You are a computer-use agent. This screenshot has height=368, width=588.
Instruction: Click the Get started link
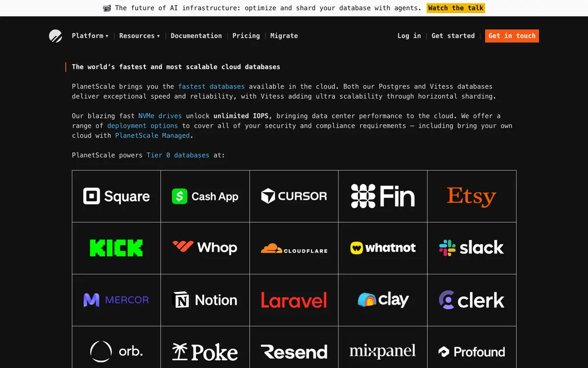[453, 36]
